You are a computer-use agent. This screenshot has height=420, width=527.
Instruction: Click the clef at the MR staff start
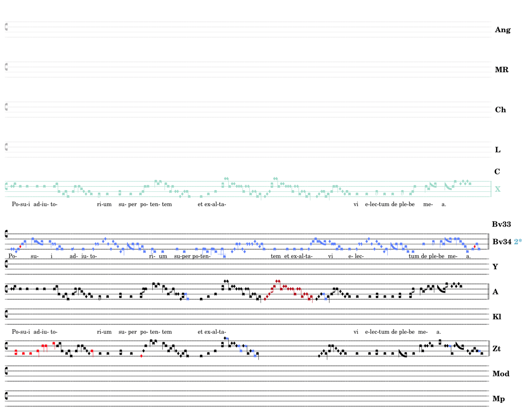(x=6, y=67)
